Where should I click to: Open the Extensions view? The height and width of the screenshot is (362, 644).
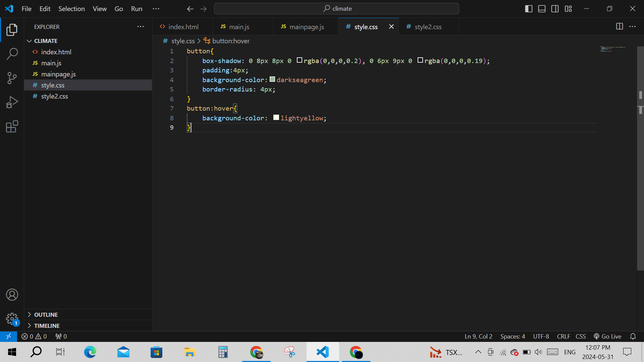(x=12, y=126)
